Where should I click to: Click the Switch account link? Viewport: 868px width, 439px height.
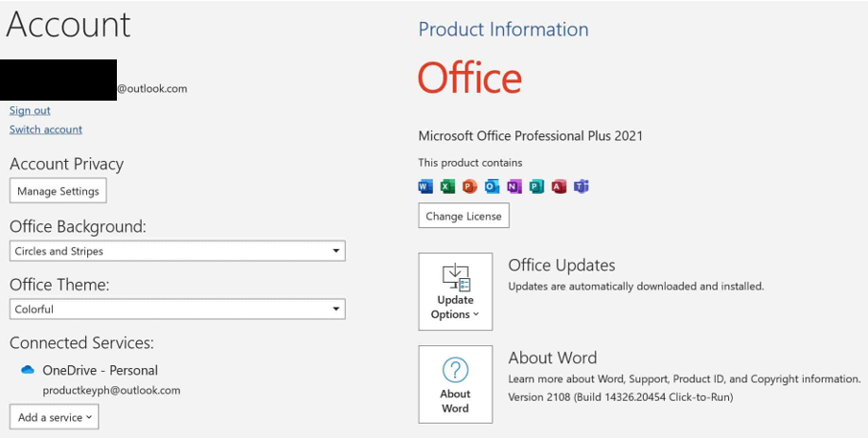(x=46, y=129)
